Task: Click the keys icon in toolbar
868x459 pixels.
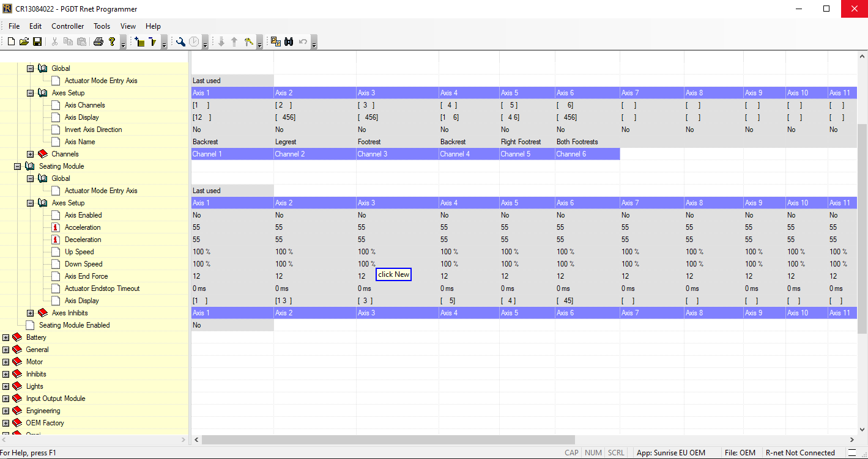Action: pyautogui.click(x=248, y=42)
